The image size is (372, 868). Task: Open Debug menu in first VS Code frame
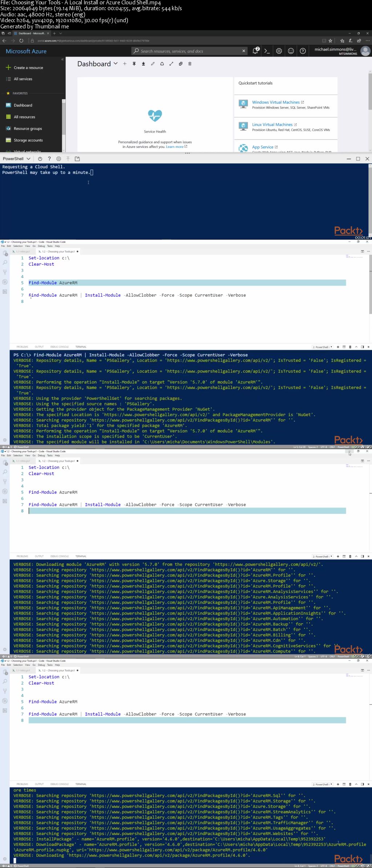point(41,246)
